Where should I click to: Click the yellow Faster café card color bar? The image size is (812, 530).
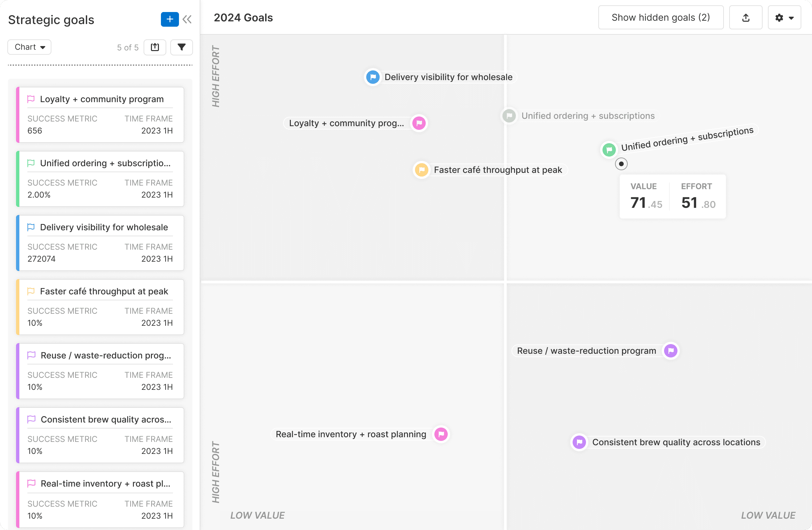coord(18,307)
